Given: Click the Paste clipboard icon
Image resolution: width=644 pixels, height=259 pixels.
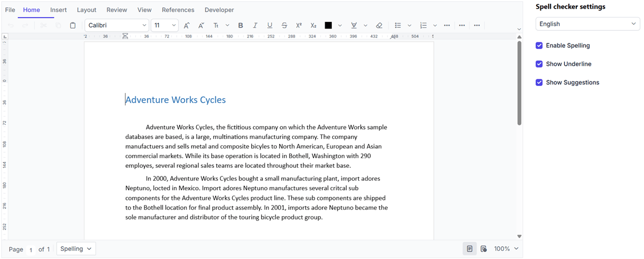Looking at the screenshot, I should click(73, 25).
